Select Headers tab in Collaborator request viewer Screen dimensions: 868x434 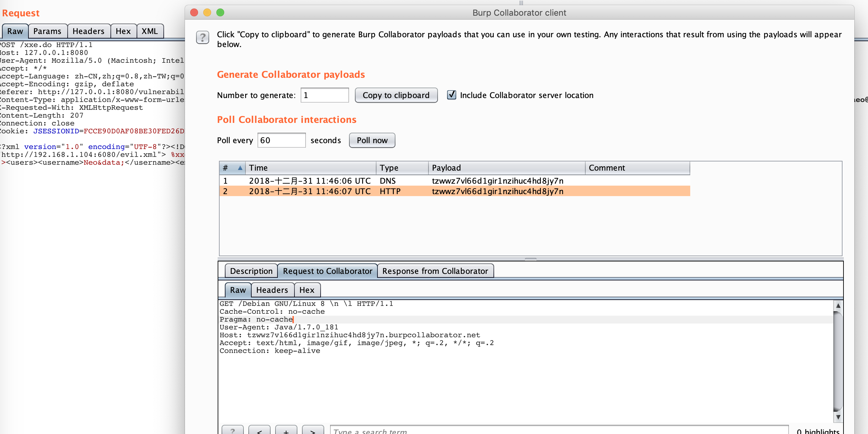(272, 290)
